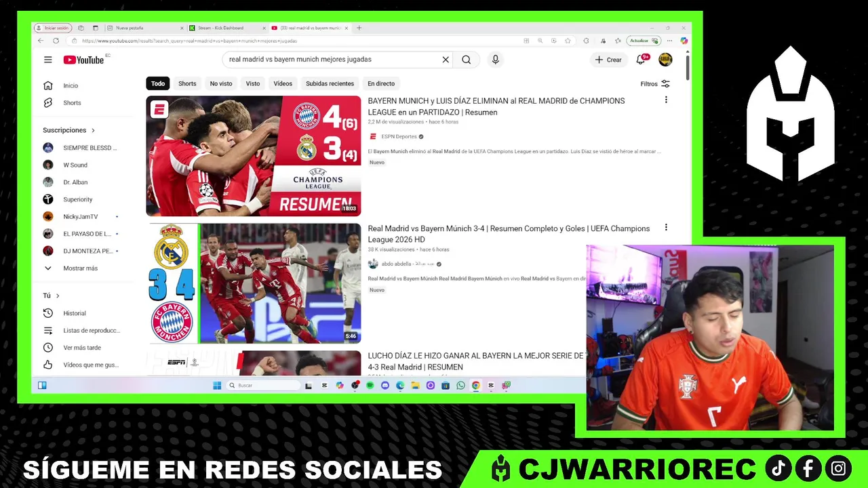Select the No visto filter chip
The height and width of the screenshot is (488, 868).
pos(221,84)
